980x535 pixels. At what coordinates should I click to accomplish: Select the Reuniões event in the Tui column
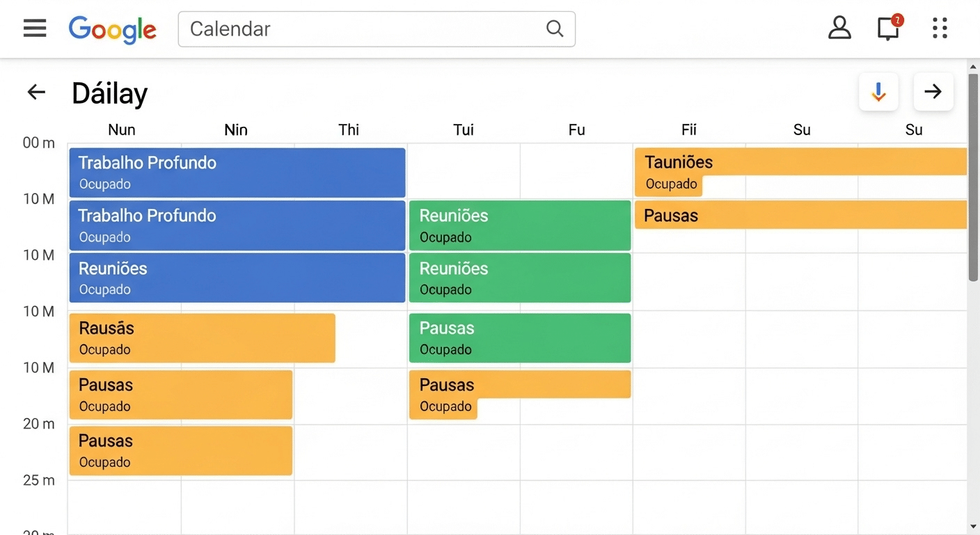click(520, 225)
